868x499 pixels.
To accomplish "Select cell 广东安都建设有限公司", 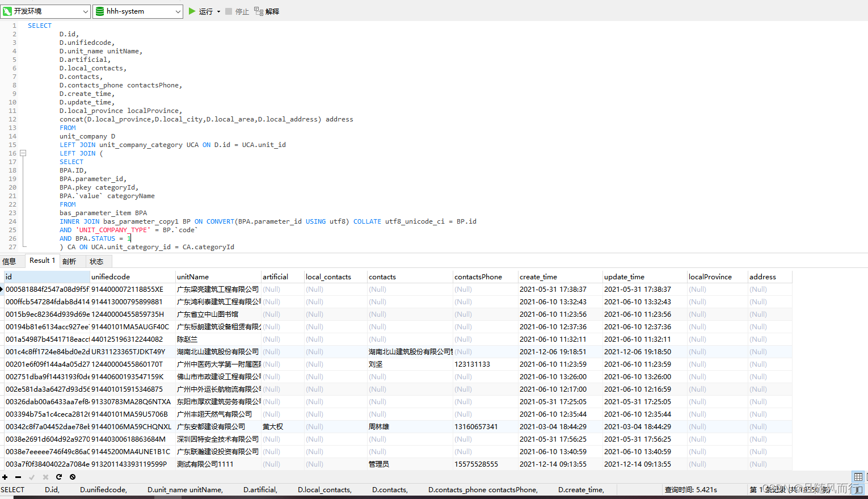I will (218, 427).
